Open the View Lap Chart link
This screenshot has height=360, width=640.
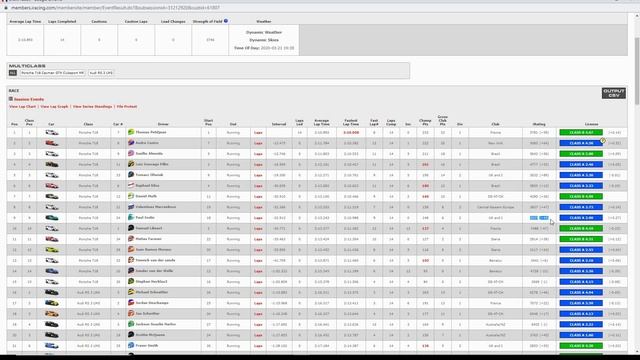[x=22, y=107]
